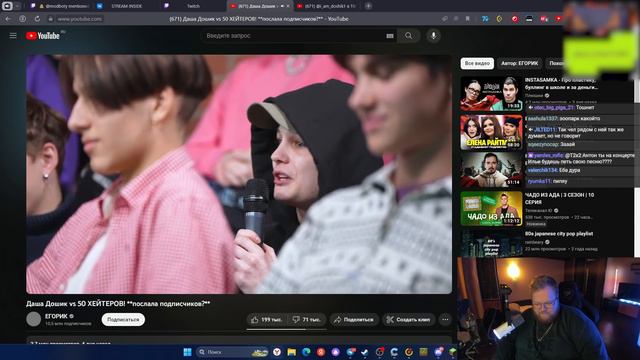Screen dimensions: 640x360
Task: Open more actions three-dot menu
Action: pyautogui.click(x=445, y=320)
